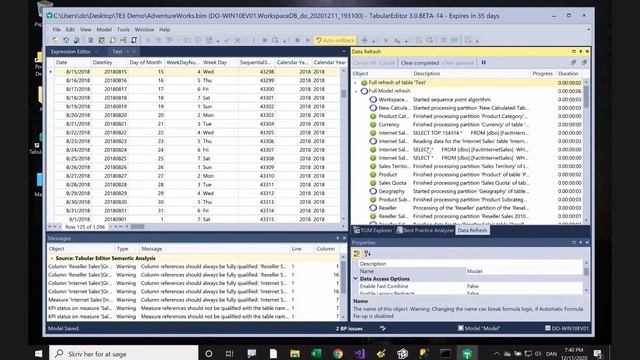This screenshot has width=640, height=360.
Task: Select the Sales Territo... refresh row
Action: (x=469, y=166)
